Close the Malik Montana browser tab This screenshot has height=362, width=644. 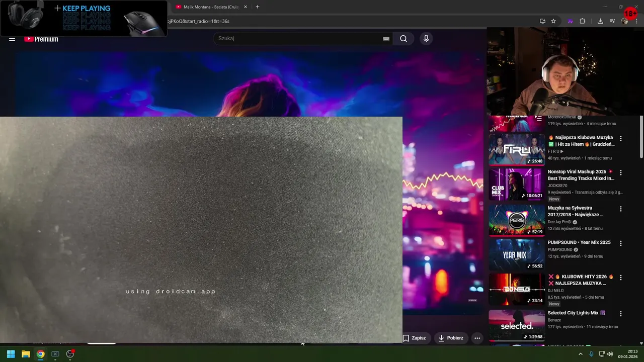(246, 7)
